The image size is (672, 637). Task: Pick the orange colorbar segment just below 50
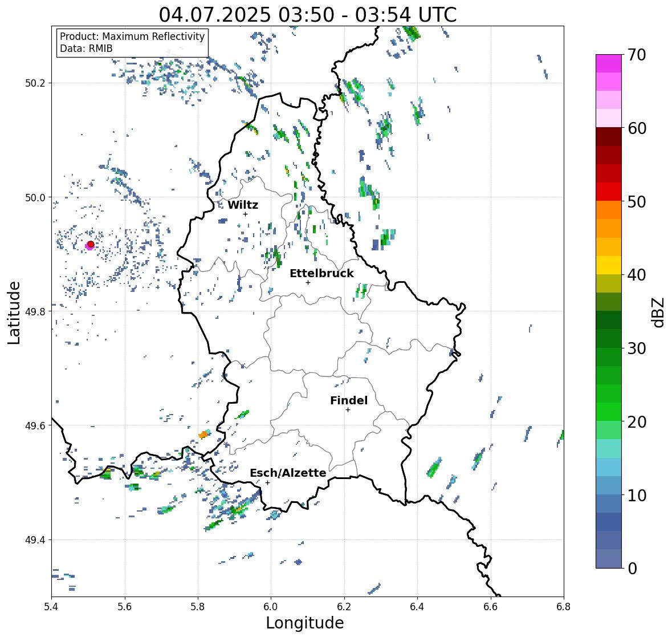609,210
